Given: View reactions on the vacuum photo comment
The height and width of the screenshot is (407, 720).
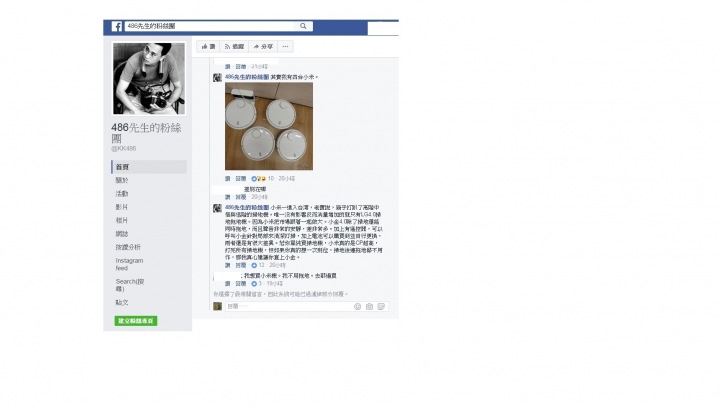Looking at the screenshot, I should 262,178.
